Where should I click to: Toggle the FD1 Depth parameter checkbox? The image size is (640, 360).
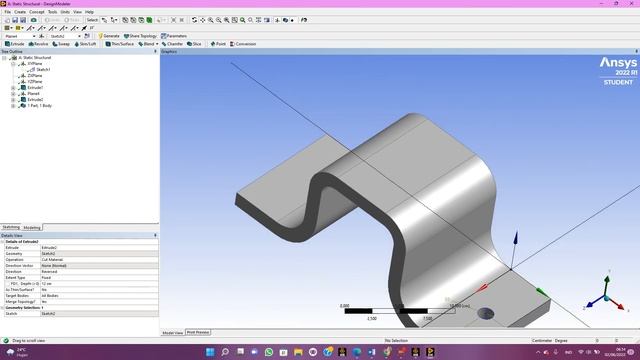(8, 284)
